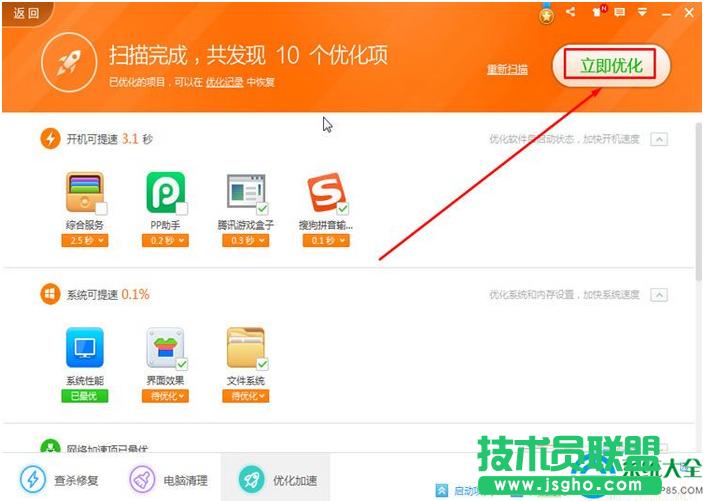Click the 立即优化 button
Viewport: 705px width, 501px height.
click(611, 67)
